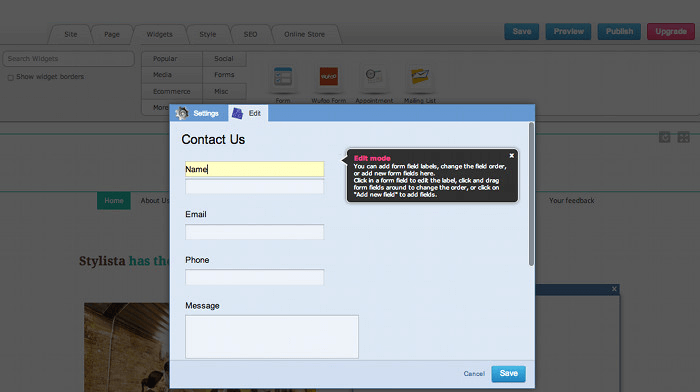700x392 pixels.
Task: Switch to Settings tab in dialog
Action: pos(199,113)
